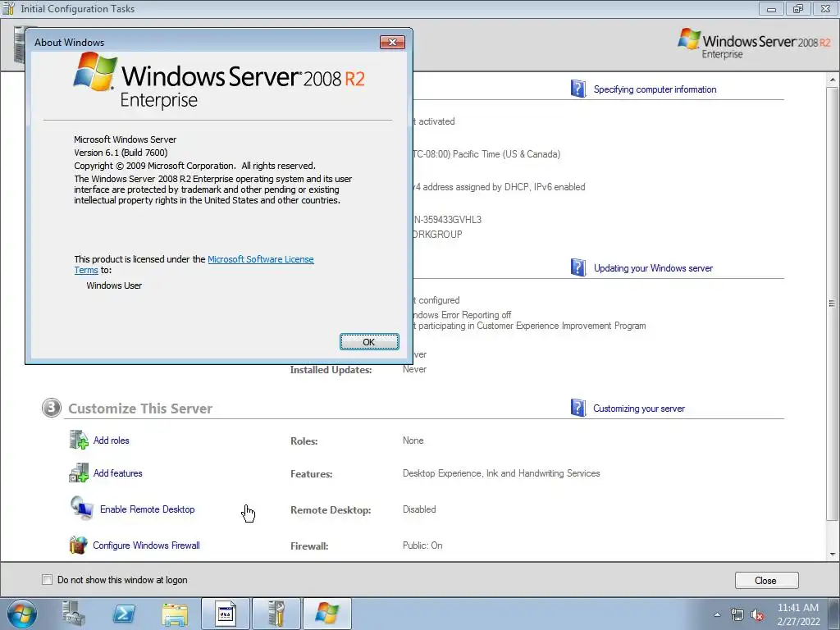The image size is (840, 630).
Task: Select the Installed Updates value Never
Action: [414, 369]
